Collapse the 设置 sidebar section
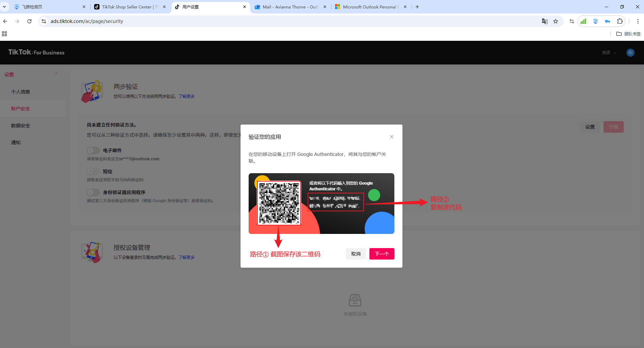This screenshot has width=644, height=348. [56, 74]
